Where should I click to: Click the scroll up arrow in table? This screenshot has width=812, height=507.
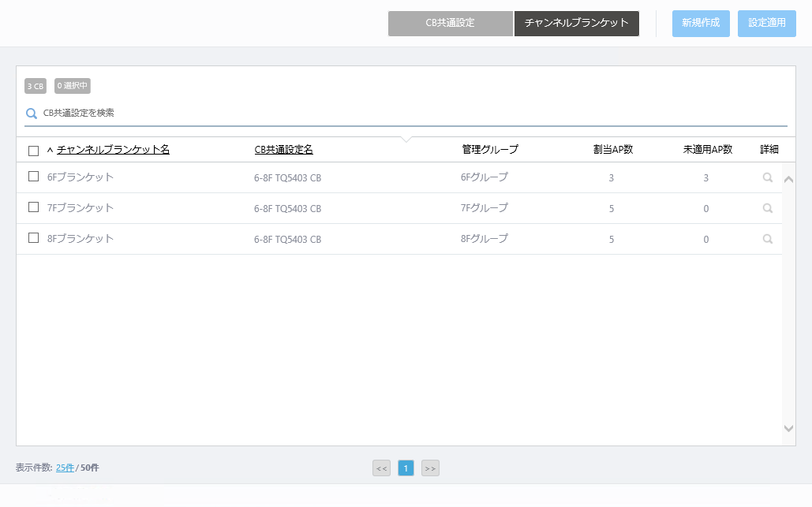[788, 180]
